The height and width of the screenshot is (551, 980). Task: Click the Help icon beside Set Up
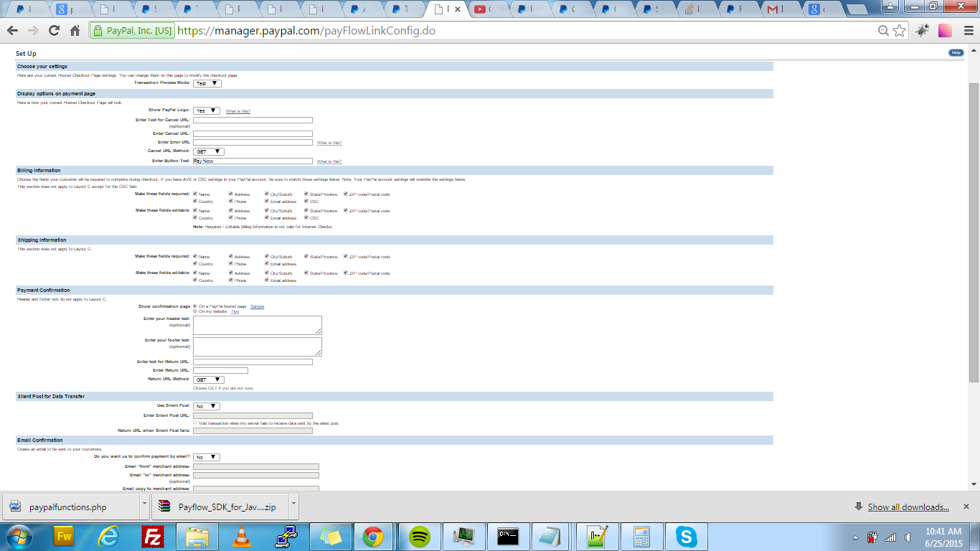tap(956, 52)
